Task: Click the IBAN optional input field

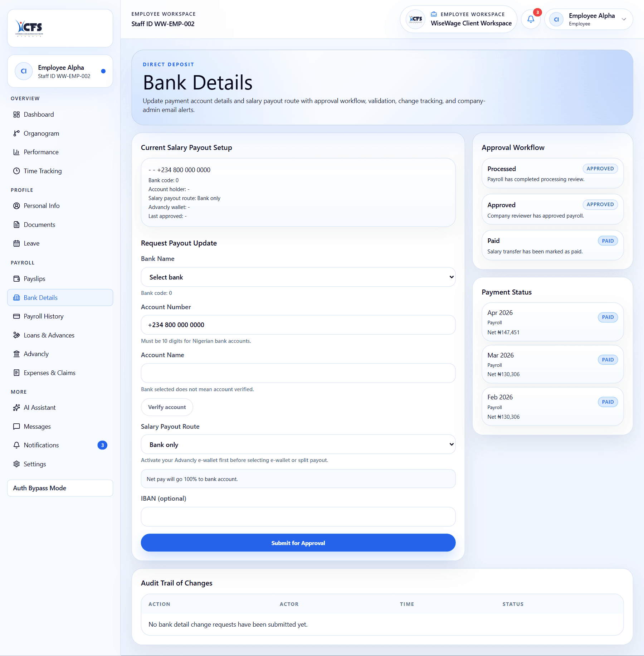Action: pos(298,517)
